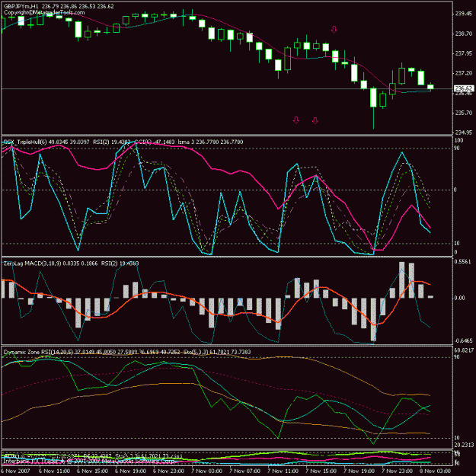Image resolution: width=476 pixels, height=476 pixels.
Task: Click the 8 Nov 03:00 time label
Action: tap(436, 471)
